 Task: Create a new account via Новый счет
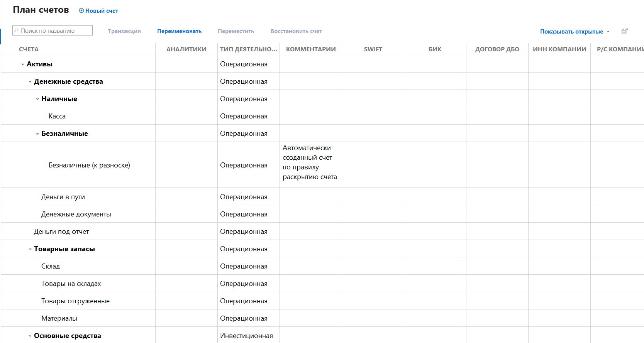(x=98, y=11)
